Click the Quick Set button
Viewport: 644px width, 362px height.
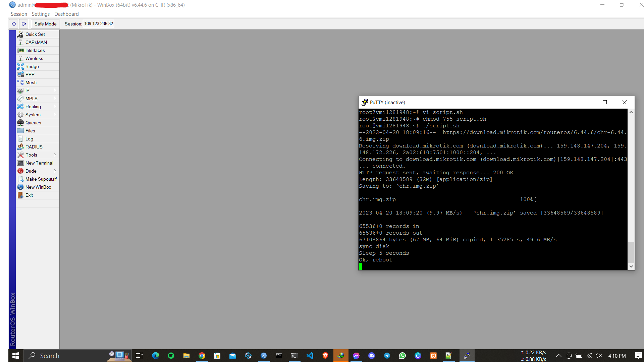click(35, 34)
